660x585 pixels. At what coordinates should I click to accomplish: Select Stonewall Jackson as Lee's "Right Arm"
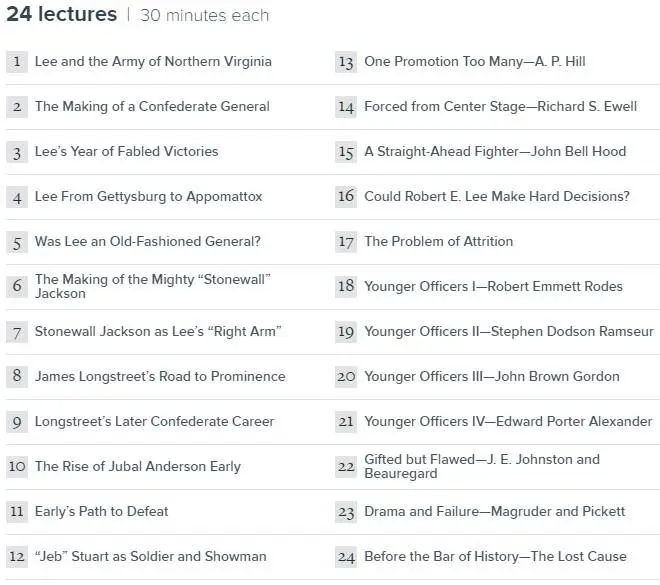click(158, 331)
